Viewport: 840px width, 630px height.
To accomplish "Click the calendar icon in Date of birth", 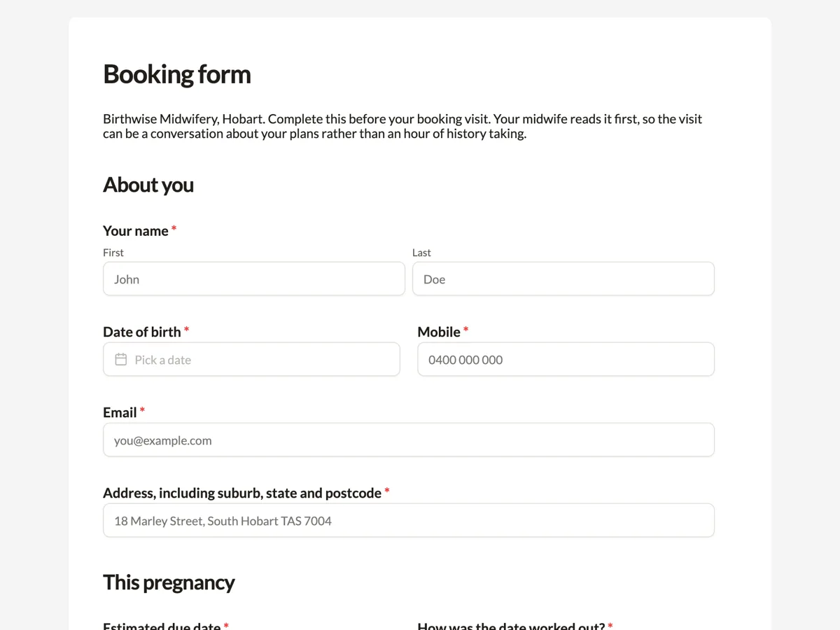I will 121,359.
